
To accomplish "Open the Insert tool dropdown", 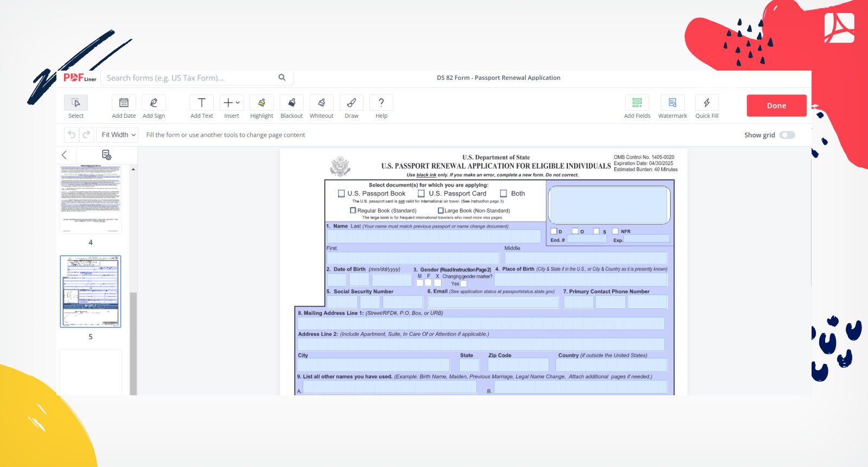I will click(x=232, y=103).
